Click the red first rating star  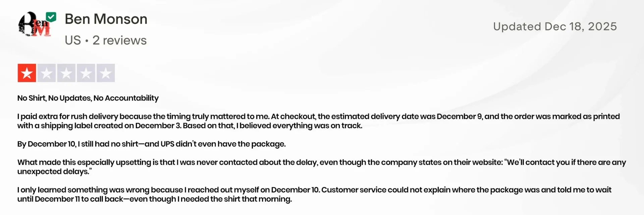(27, 73)
